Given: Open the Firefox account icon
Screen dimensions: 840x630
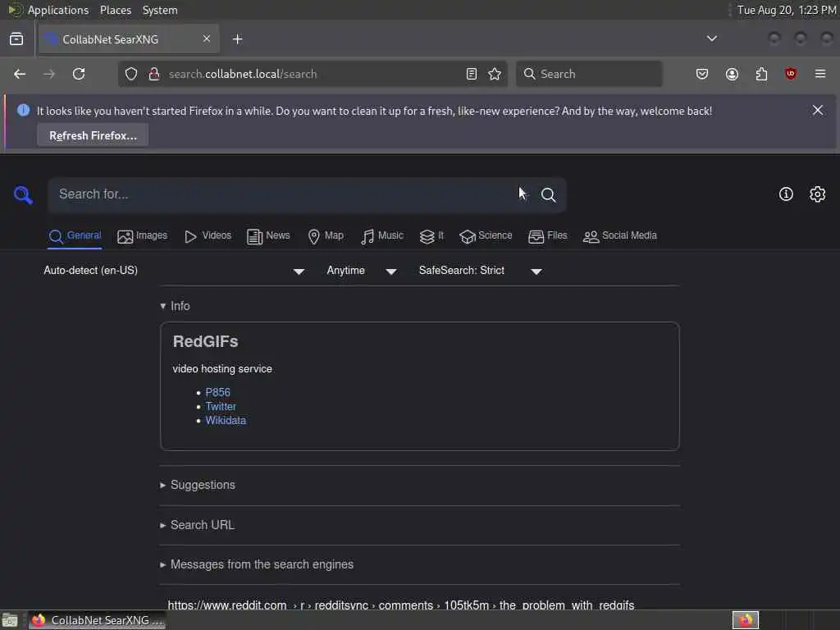Looking at the screenshot, I should [732, 74].
